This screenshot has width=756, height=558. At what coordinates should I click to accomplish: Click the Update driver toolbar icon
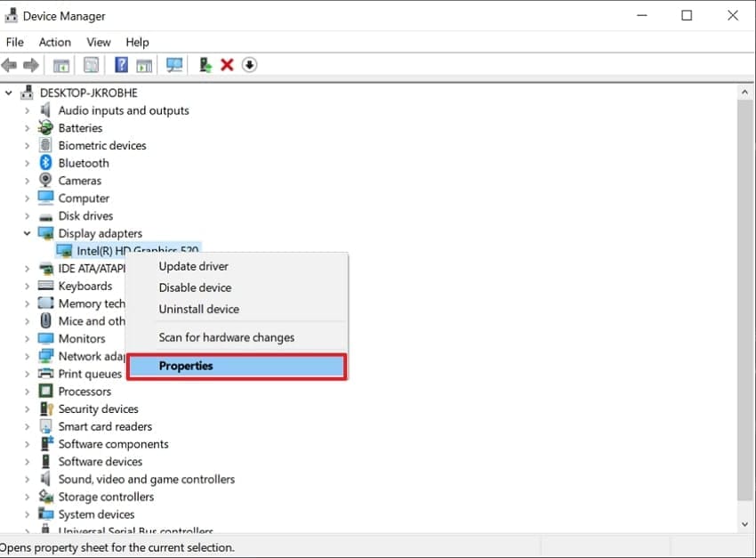coord(205,65)
